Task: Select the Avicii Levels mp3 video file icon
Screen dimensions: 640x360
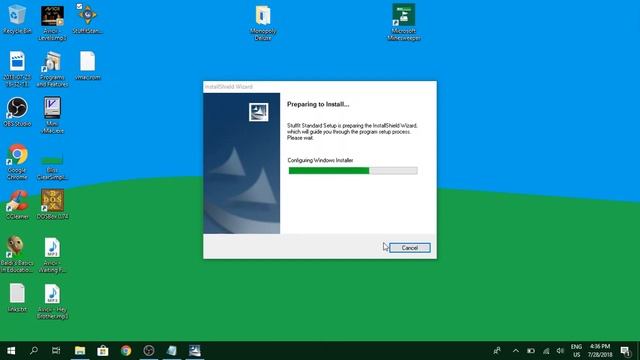Action: (52, 22)
